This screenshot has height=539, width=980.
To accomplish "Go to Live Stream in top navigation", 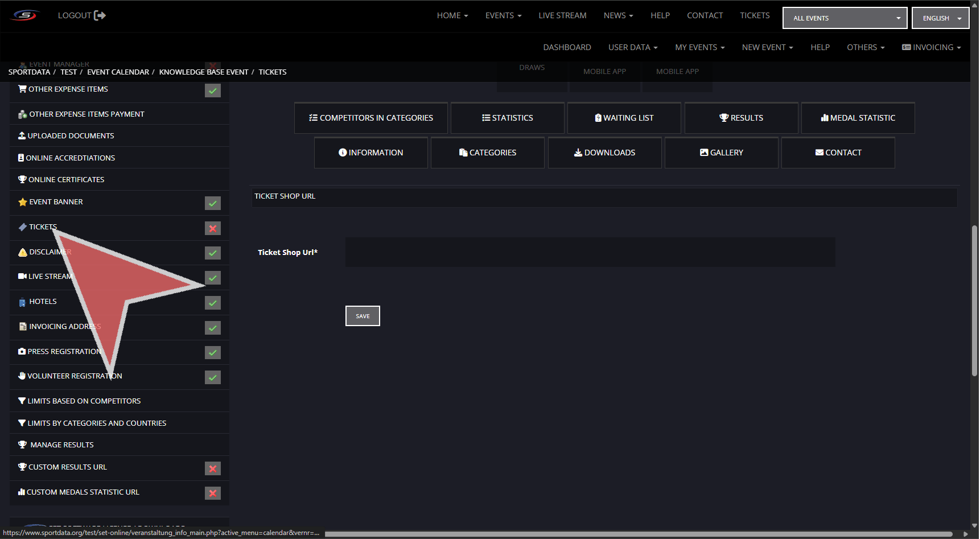I will tap(562, 15).
